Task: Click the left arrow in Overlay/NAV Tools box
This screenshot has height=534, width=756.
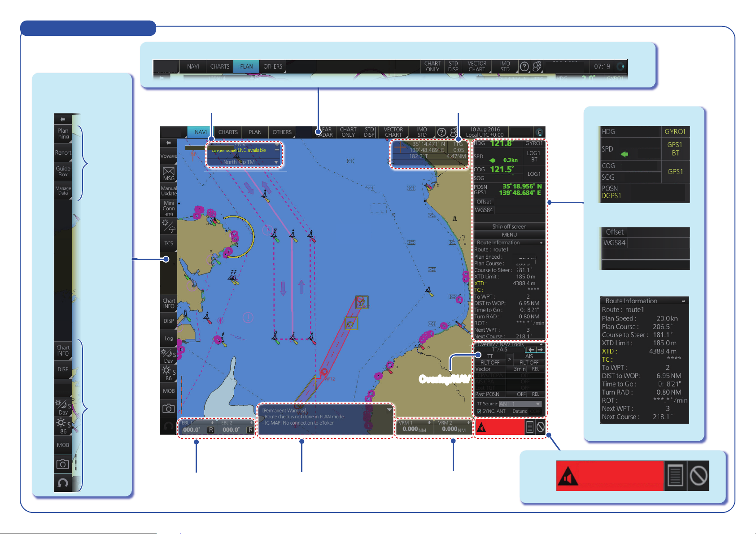Action: click(531, 350)
